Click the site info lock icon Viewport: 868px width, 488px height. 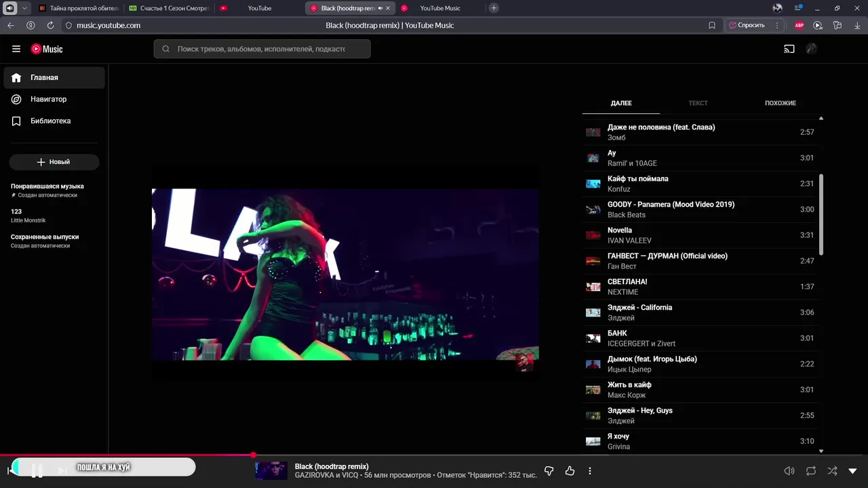click(68, 25)
